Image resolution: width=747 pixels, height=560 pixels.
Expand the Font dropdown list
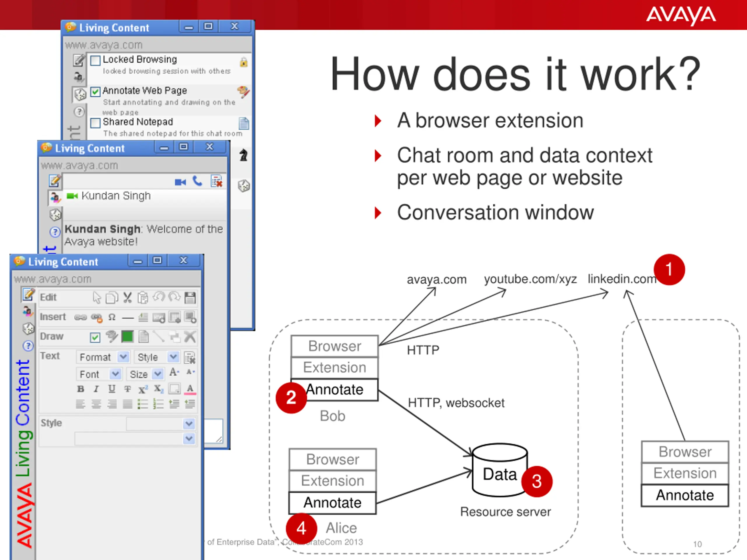tap(98, 374)
